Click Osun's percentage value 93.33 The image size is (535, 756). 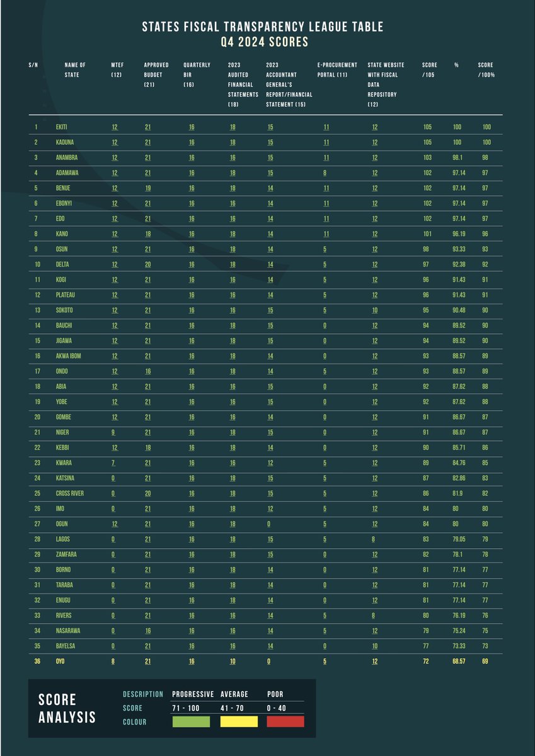459,249
